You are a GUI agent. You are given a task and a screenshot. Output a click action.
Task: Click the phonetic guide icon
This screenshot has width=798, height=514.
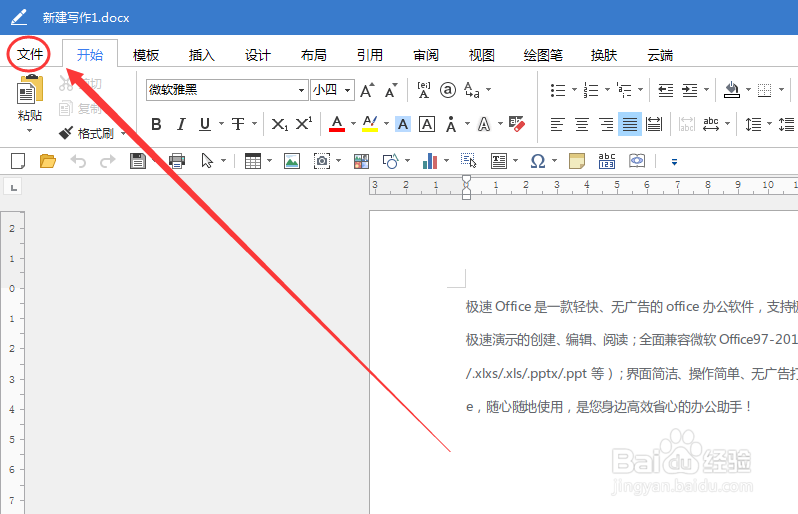[x=423, y=90]
